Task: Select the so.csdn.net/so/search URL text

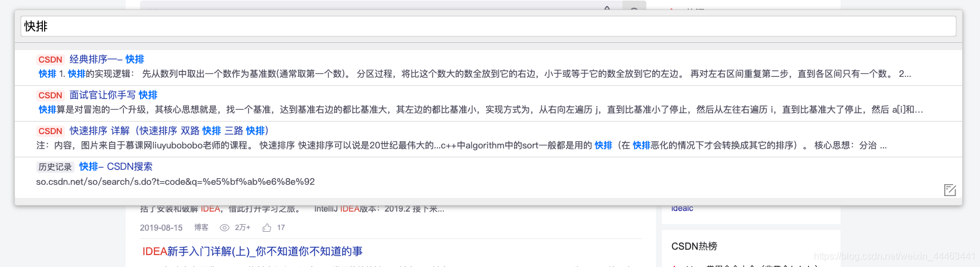Action: pos(175,181)
